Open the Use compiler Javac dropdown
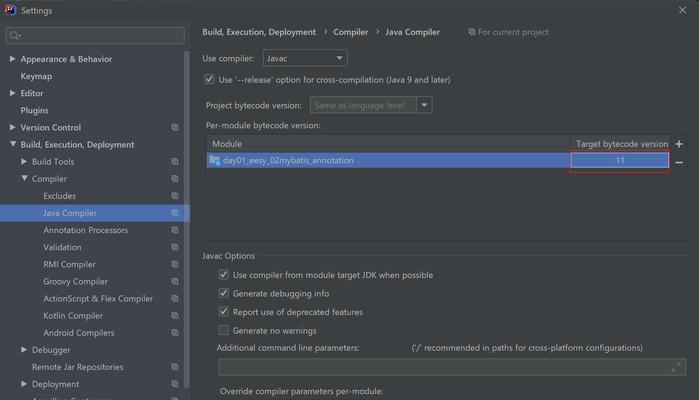Image resolution: width=699 pixels, height=400 pixels. pyautogui.click(x=305, y=58)
